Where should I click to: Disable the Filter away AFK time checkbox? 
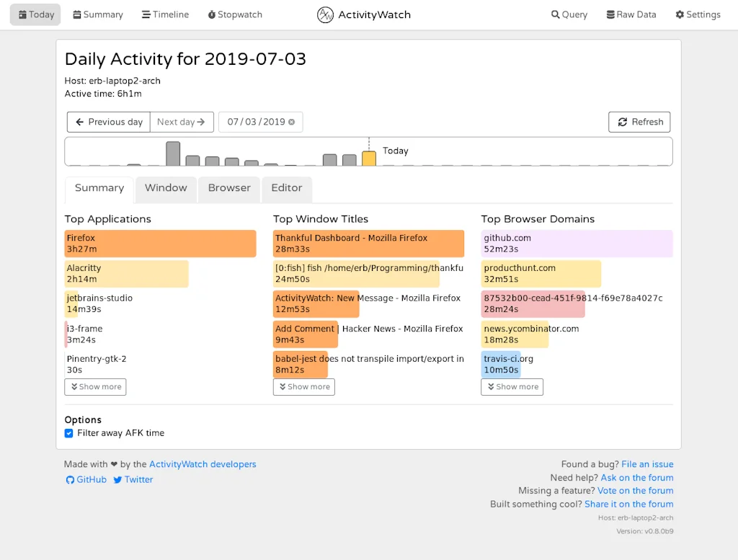[68, 433]
